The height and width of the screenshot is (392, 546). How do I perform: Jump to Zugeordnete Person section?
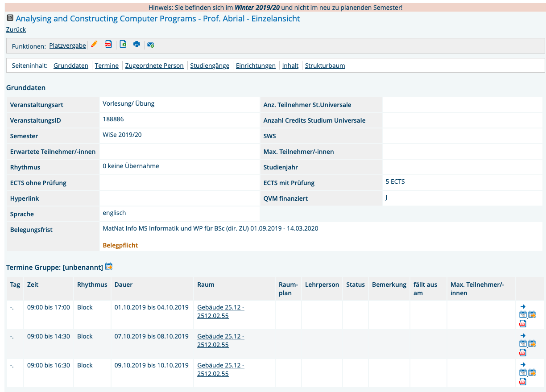point(154,66)
